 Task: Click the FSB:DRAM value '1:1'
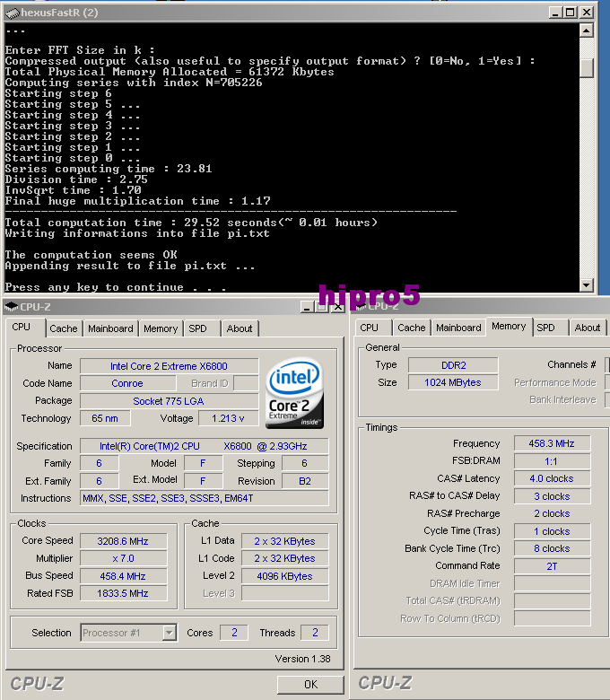553,461
